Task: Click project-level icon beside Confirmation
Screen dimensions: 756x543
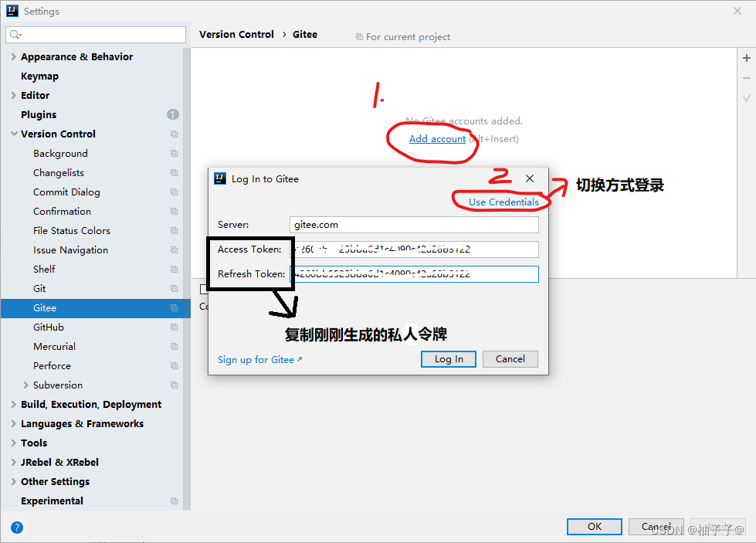Action: 174,211
